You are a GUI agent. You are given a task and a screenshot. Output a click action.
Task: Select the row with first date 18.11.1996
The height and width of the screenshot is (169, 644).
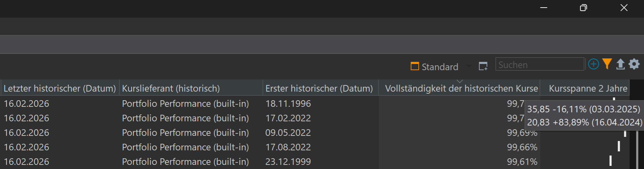288,104
